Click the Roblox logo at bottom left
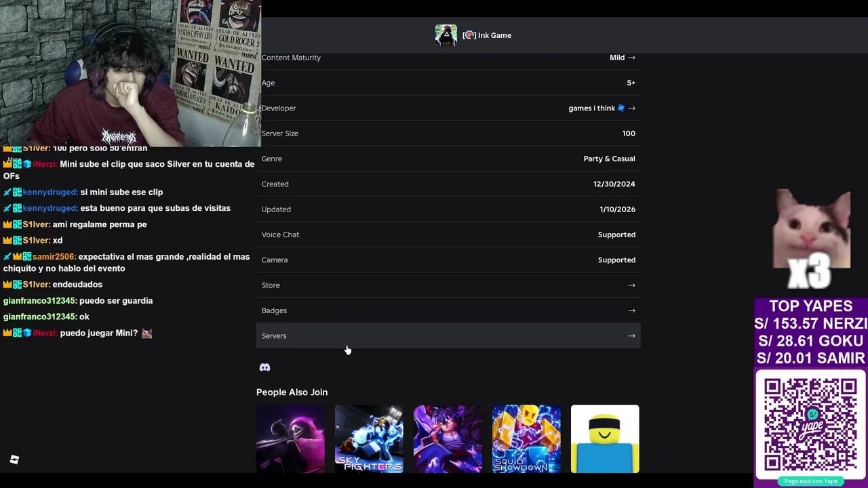Screen dimensions: 868x488 (14, 460)
